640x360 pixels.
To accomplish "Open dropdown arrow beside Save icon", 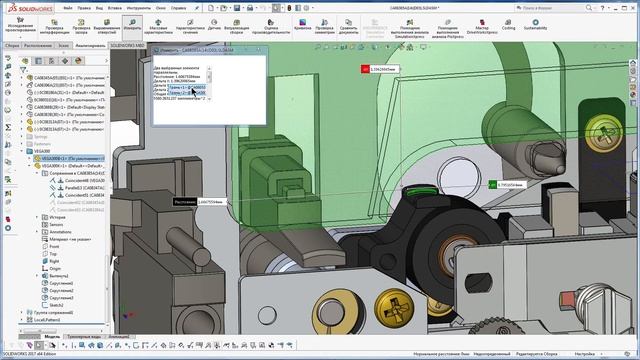I will pyautogui.click(x=242, y=8).
